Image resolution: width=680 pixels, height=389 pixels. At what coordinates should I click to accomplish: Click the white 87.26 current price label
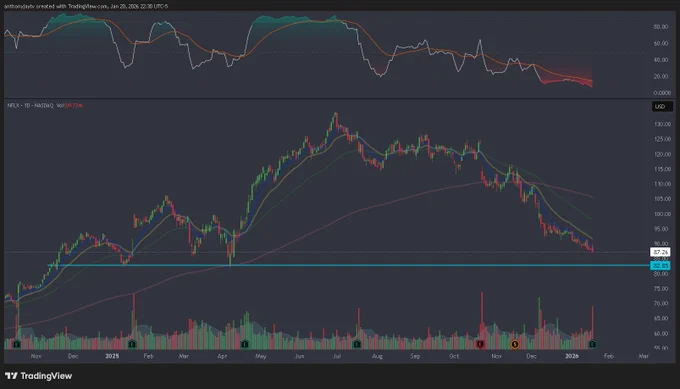[660, 252]
